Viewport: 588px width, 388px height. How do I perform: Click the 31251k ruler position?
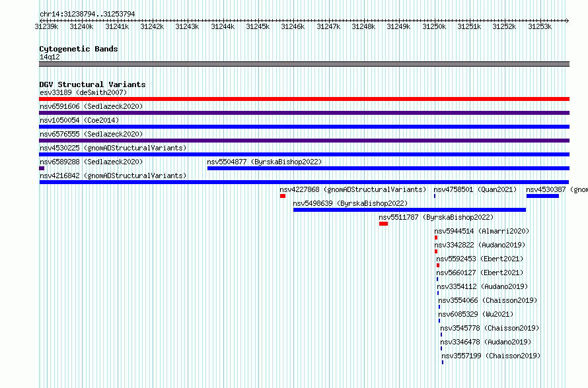click(469, 26)
